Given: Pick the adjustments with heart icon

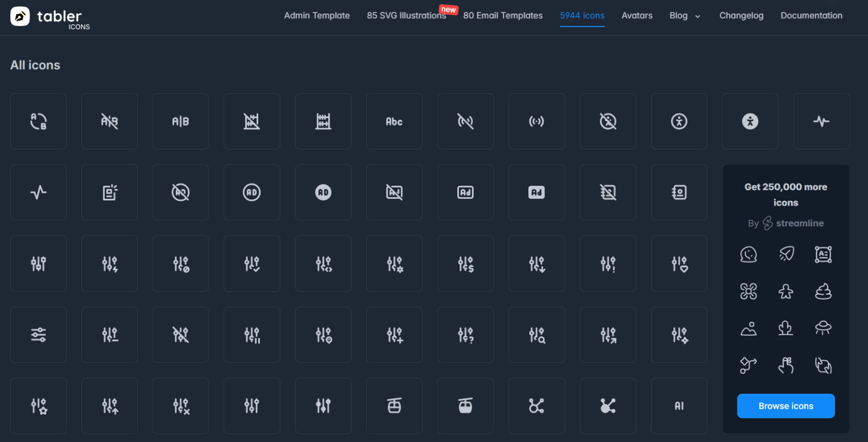Looking at the screenshot, I should point(679,264).
